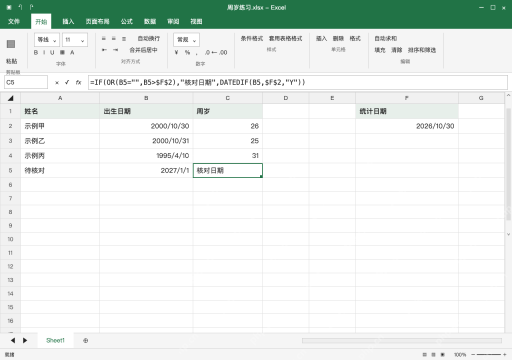Image resolution: width=512 pixels, height=360 pixels.
Task: Click the fx insert function icon
Action: click(x=78, y=82)
